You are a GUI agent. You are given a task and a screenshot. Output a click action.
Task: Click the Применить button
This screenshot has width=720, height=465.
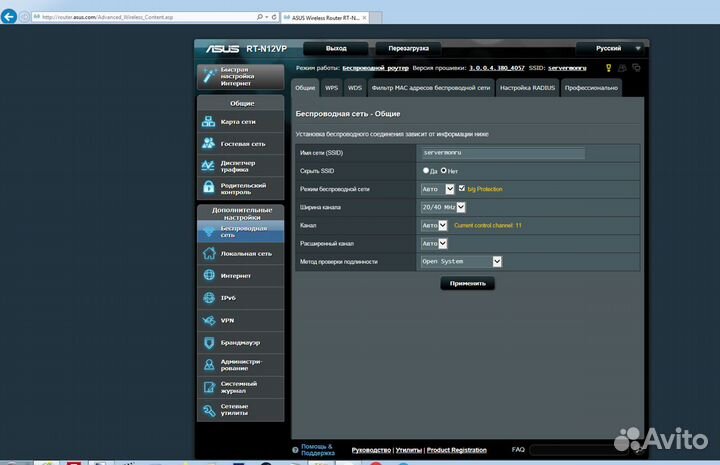(x=467, y=283)
